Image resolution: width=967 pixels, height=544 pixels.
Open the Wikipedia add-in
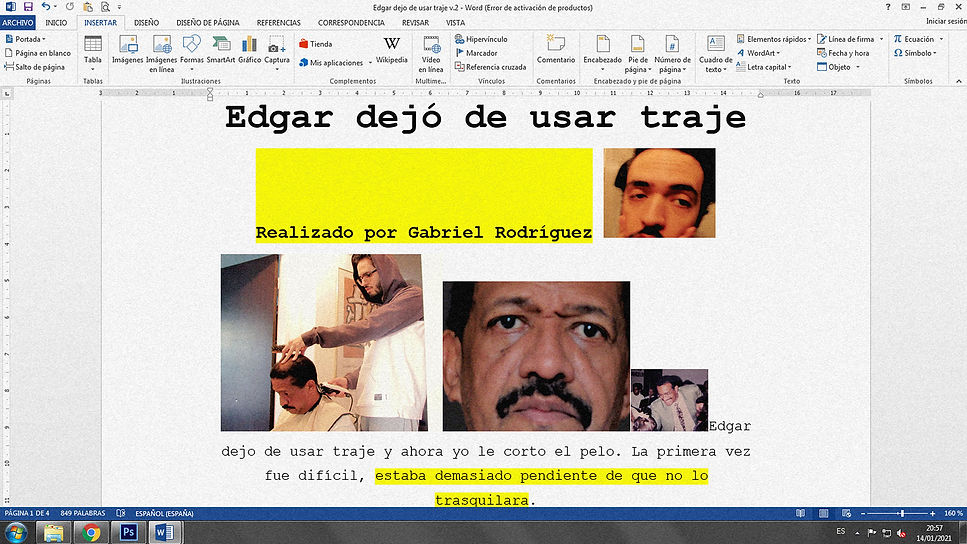point(392,51)
